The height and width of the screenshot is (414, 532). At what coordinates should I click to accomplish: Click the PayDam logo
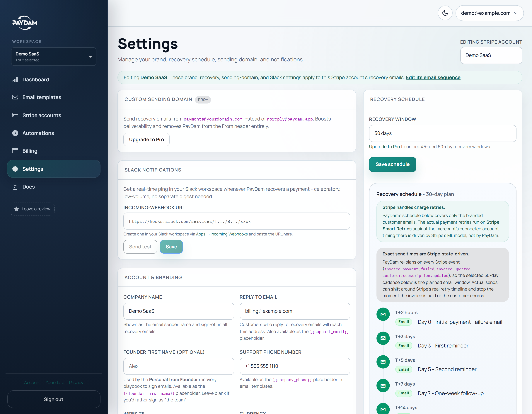[x=25, y=23]
